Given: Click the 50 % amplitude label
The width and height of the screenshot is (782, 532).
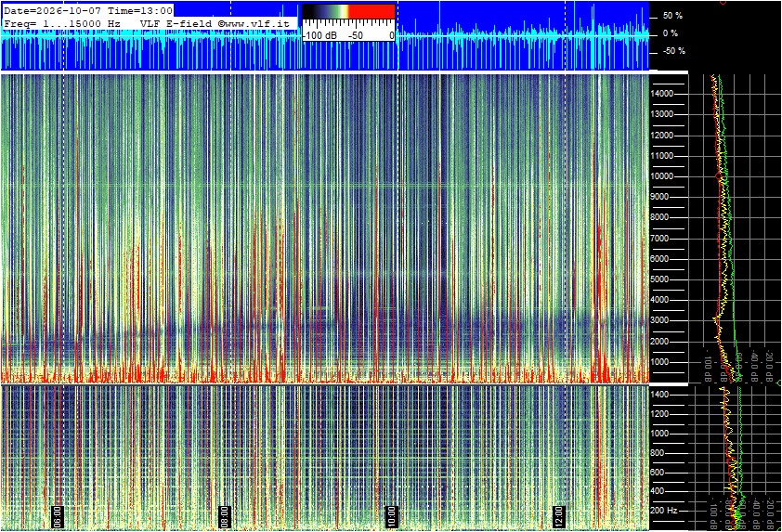Looking at the screenshot, I should click(x=672, y=16).
